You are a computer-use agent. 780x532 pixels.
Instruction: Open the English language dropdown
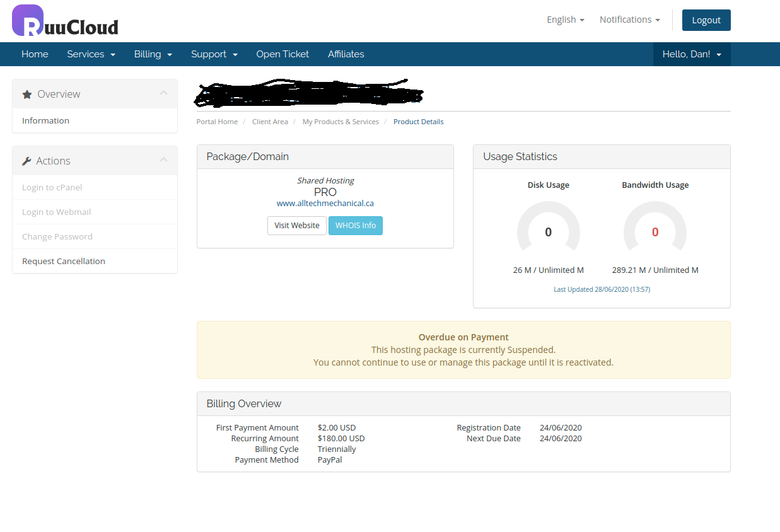(565, 20)
